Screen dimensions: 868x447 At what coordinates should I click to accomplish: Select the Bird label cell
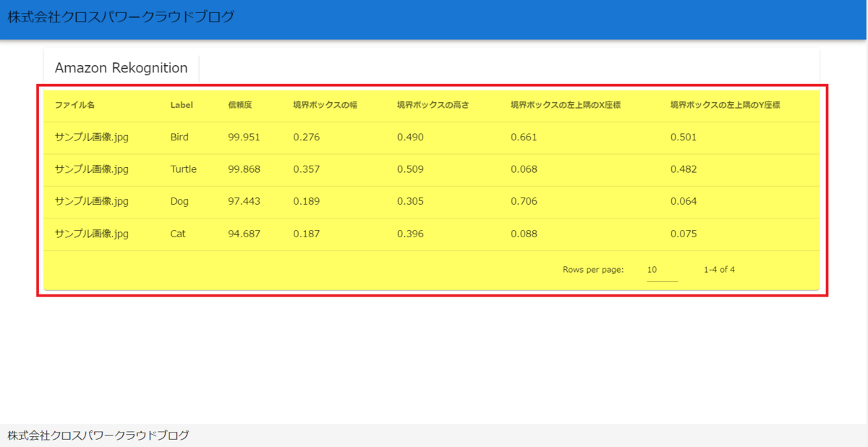click(179, 137)
